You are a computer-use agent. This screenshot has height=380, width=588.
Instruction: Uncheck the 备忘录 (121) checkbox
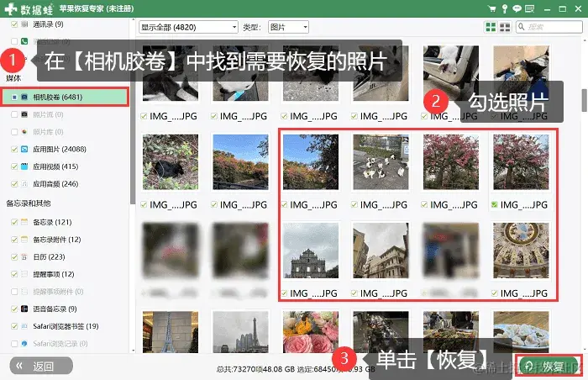14,222
